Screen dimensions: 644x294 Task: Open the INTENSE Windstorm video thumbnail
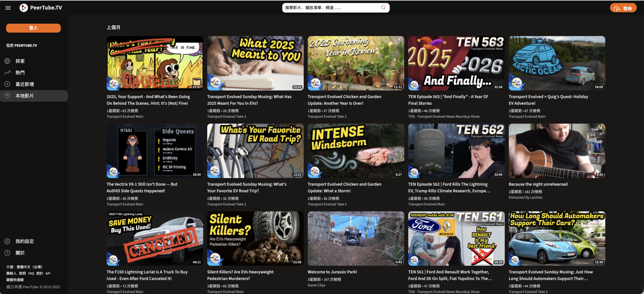click(356, 151)
